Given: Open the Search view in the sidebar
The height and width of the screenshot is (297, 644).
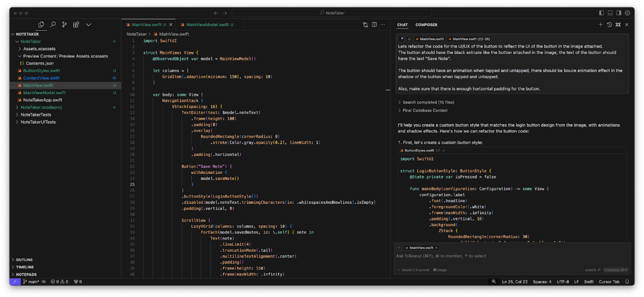Looking at the screenshot, I should [53, 24].
